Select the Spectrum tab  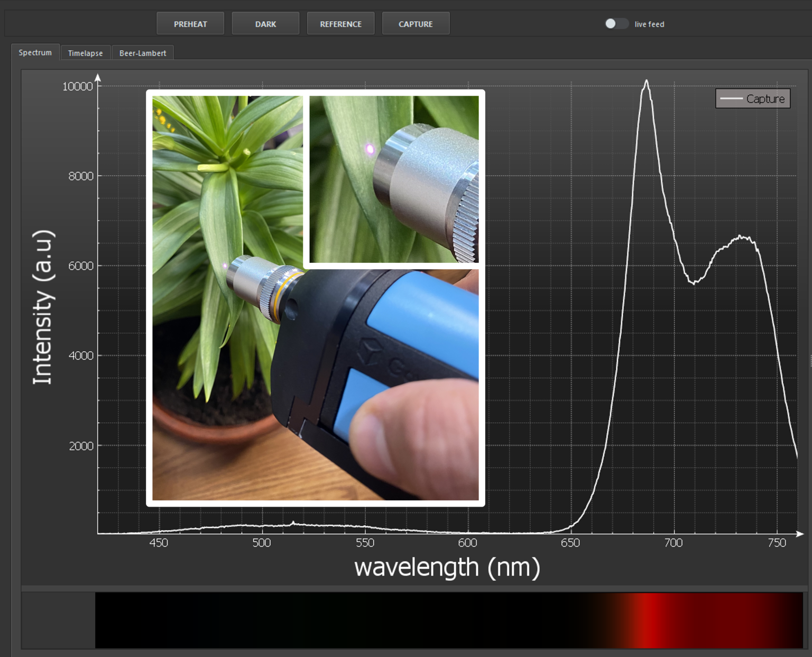click(35, 52)
